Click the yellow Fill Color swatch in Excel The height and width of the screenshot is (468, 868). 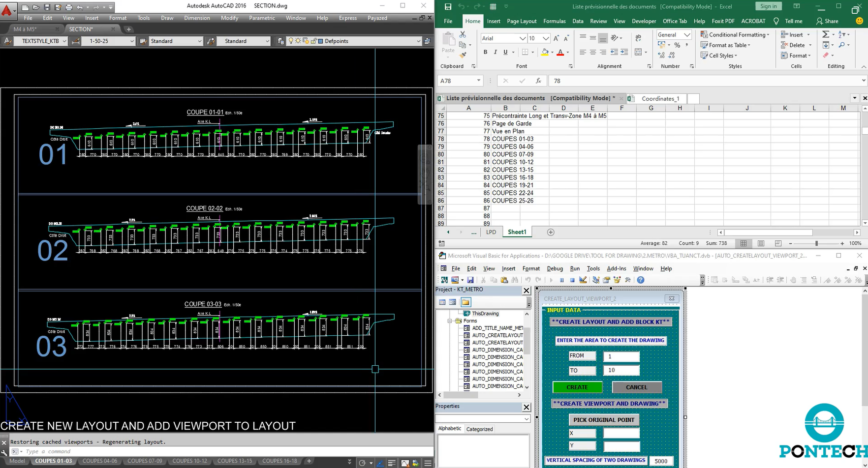545,52
